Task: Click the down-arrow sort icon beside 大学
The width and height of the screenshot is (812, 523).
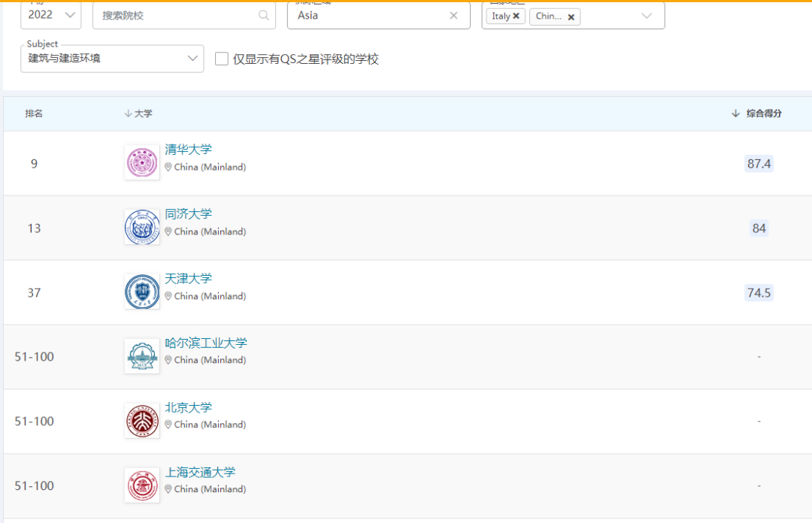Action: pyautogui.click(x=128, y=113)
